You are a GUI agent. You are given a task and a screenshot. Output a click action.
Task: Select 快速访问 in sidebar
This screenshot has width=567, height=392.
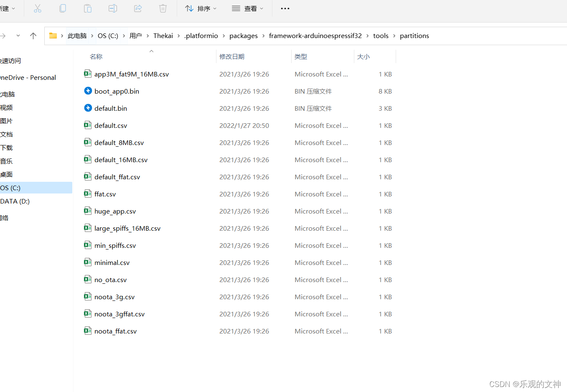[10, 61]
